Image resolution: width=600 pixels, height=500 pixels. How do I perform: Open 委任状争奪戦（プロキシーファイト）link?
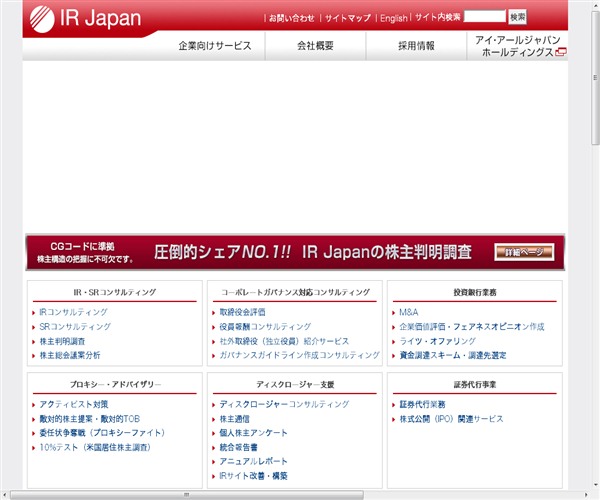(102, 433)
